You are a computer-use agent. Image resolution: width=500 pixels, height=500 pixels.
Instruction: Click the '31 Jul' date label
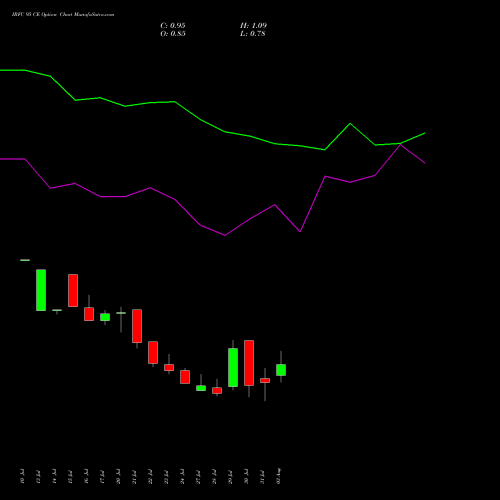tap(263, 477)
